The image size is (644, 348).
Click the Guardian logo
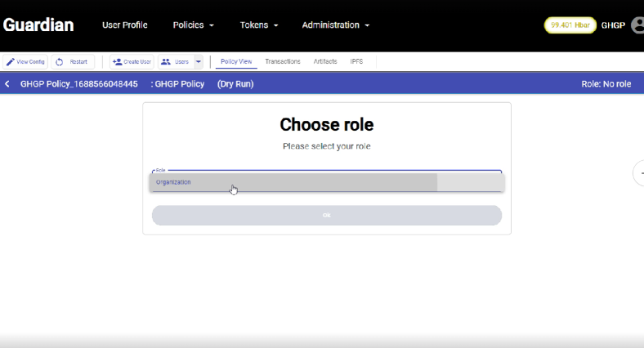[38, 25]
